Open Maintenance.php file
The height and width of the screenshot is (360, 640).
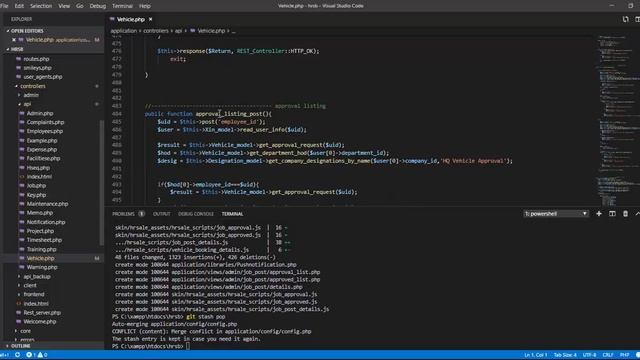(47, 204)
